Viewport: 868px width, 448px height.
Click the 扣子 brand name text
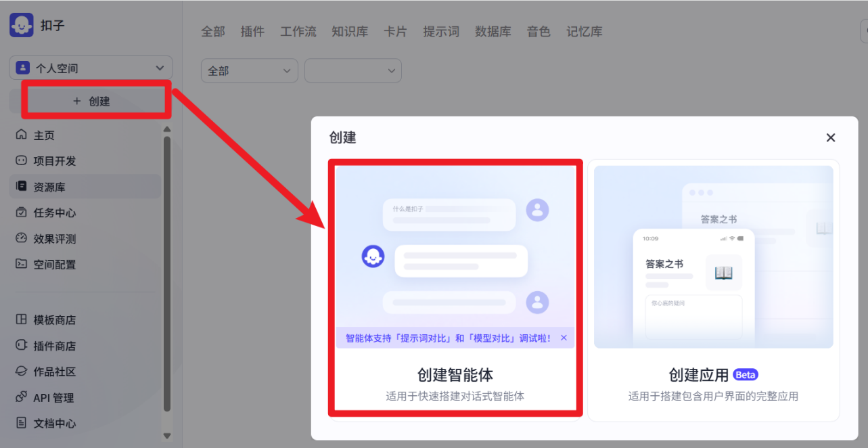[x=52, y=26]
